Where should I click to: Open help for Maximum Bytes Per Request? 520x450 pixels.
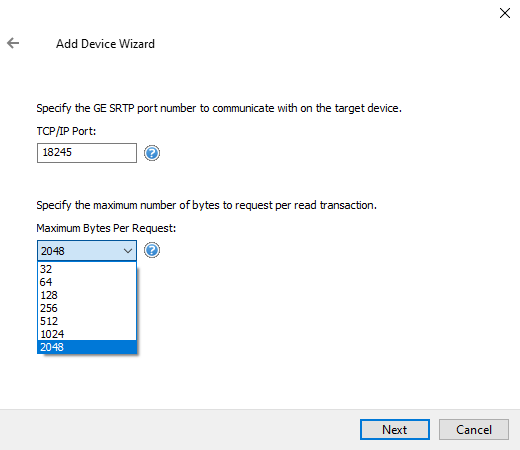152,250
